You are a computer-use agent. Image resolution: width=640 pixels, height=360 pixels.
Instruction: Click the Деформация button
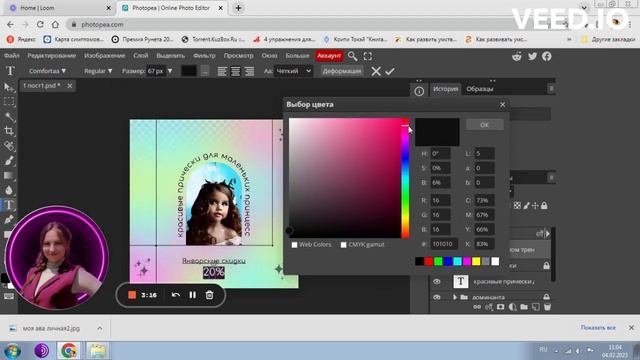point(342,71)
